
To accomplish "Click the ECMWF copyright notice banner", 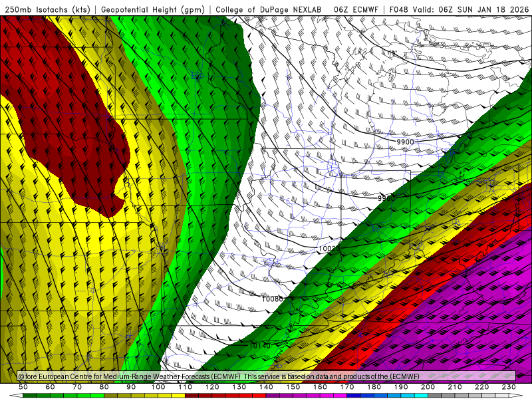I will pos(267,376).
